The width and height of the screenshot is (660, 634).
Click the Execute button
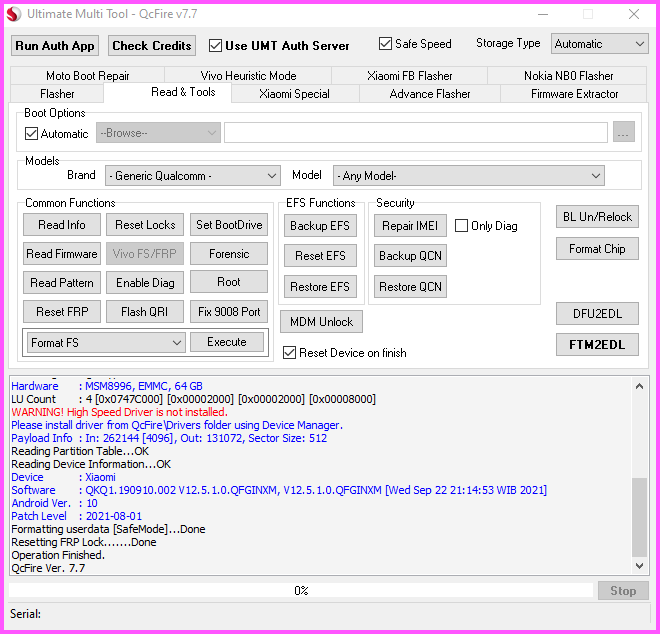click(x=227, y=342)
